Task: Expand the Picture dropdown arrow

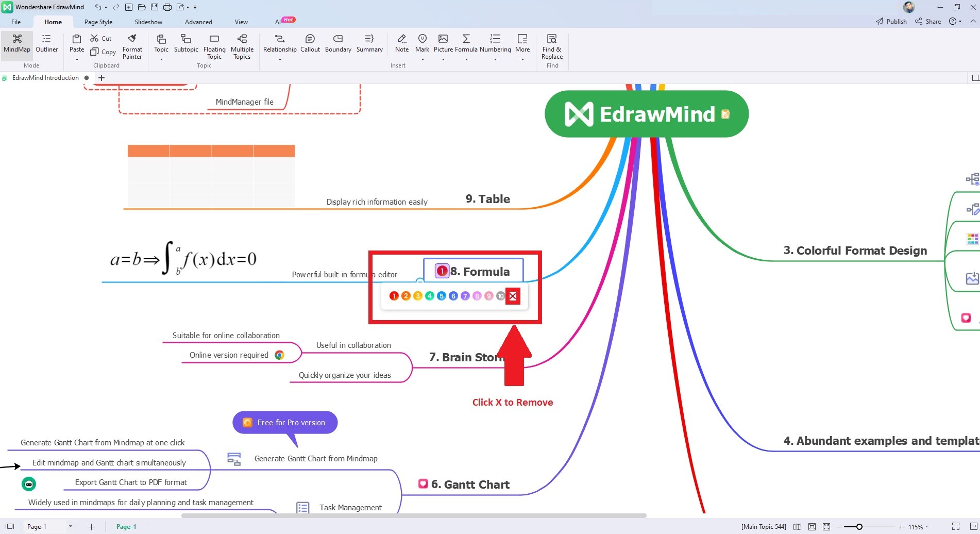Action: pos(443,60)
